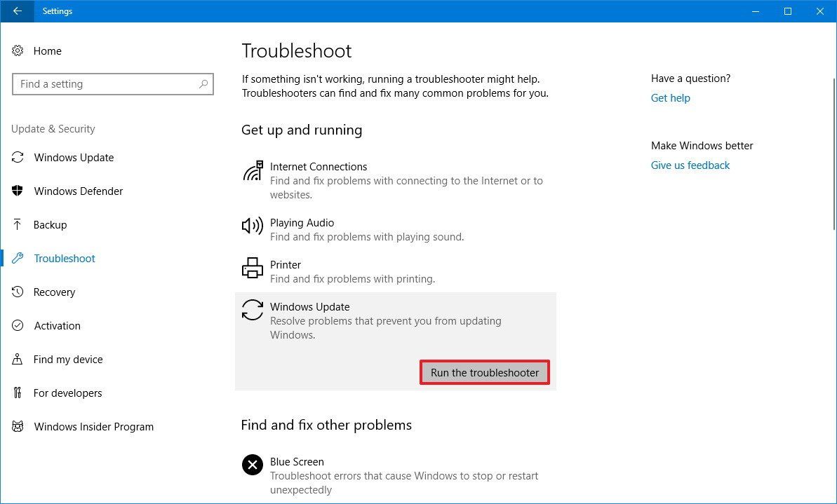837x504 pixels.
Task: Click the Home gear icon
Action: [17, 50]
